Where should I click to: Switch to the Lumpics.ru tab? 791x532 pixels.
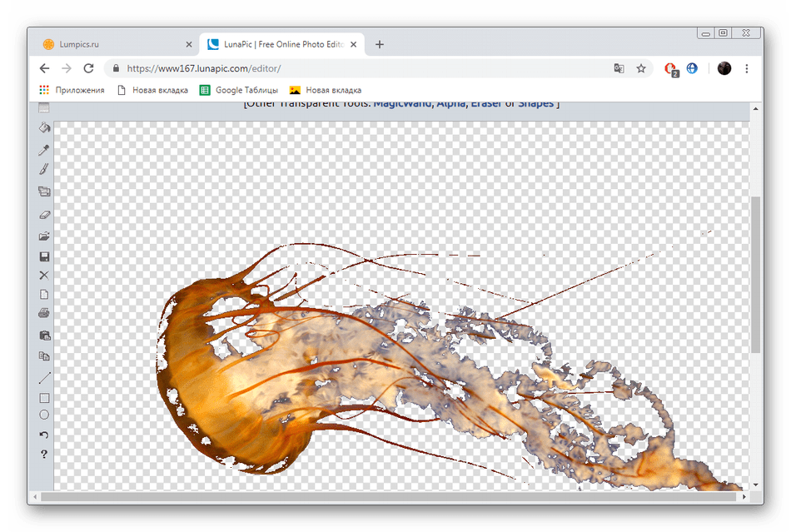(108, 44)
